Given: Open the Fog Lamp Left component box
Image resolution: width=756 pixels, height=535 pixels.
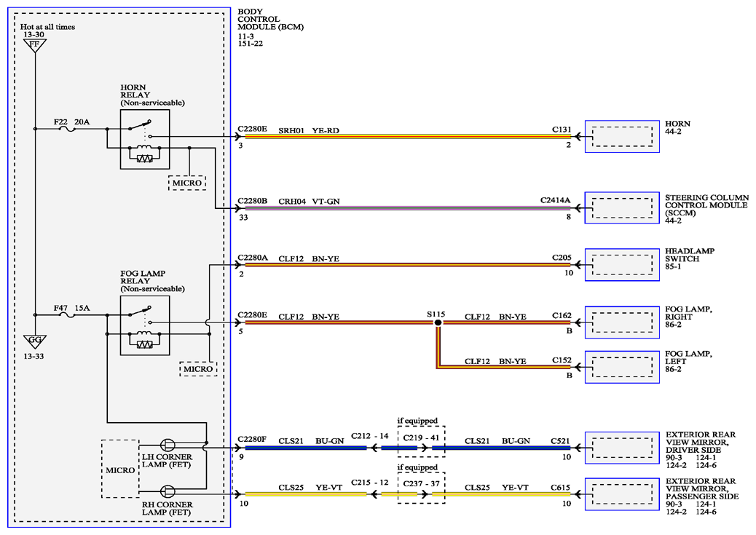Looking at the screenshot, I should pos(622,368).
